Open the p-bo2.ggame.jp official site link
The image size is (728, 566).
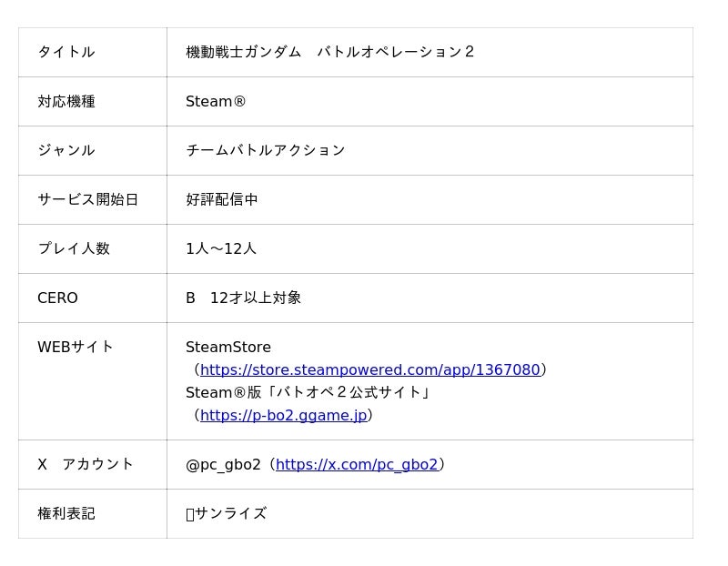pos(284,415)
